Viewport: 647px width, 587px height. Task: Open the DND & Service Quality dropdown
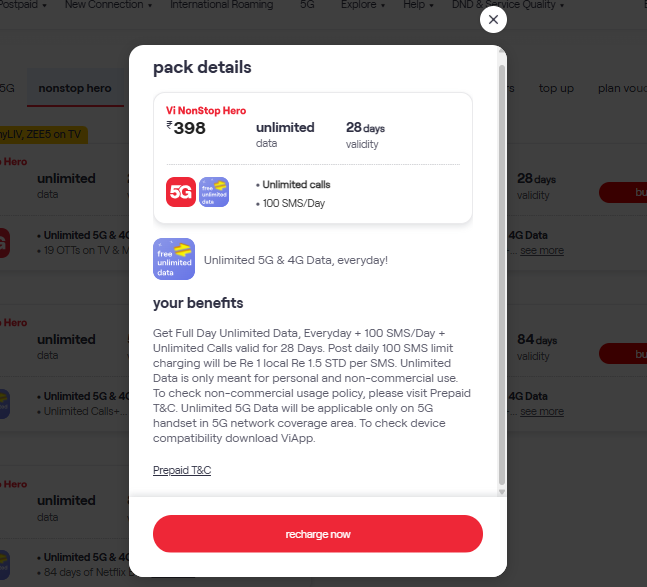(508, 5)
